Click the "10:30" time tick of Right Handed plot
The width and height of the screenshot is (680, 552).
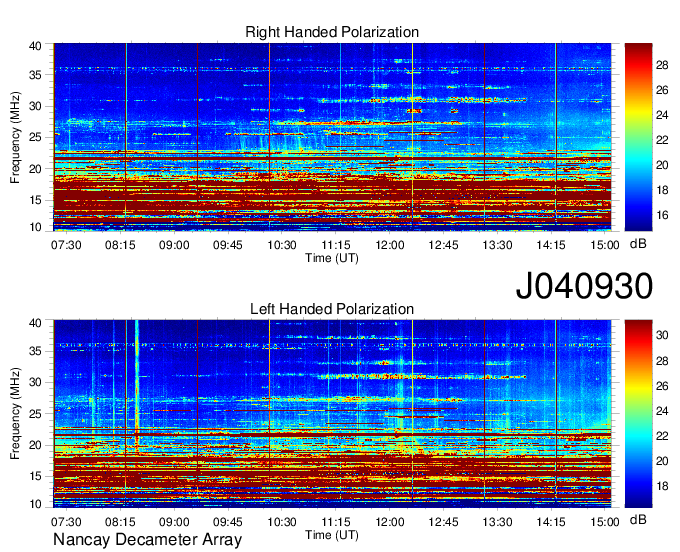(281, 245)
